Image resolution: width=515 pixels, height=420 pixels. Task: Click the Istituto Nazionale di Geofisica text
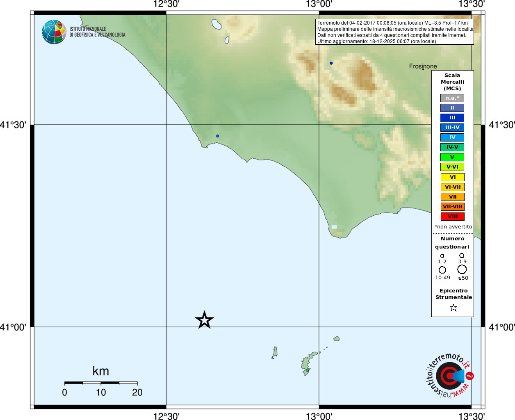[x=97, y=32]
